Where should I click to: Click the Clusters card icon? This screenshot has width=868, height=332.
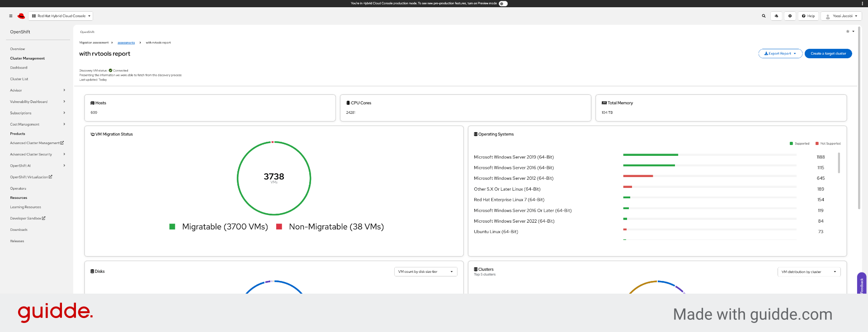click(476, 269)
